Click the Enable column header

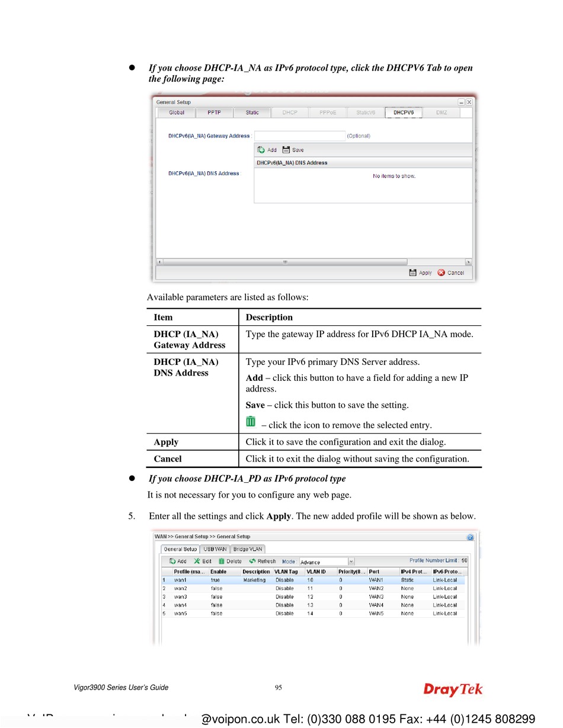click(x=224, y=572)
